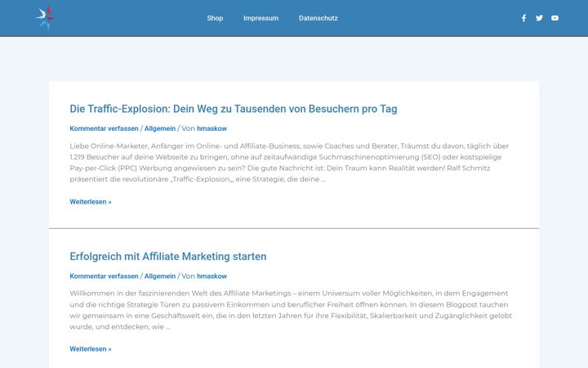This screenshot has height=368, width=588.
Task: Open the Shop menu item
Action: pos(215,18)
